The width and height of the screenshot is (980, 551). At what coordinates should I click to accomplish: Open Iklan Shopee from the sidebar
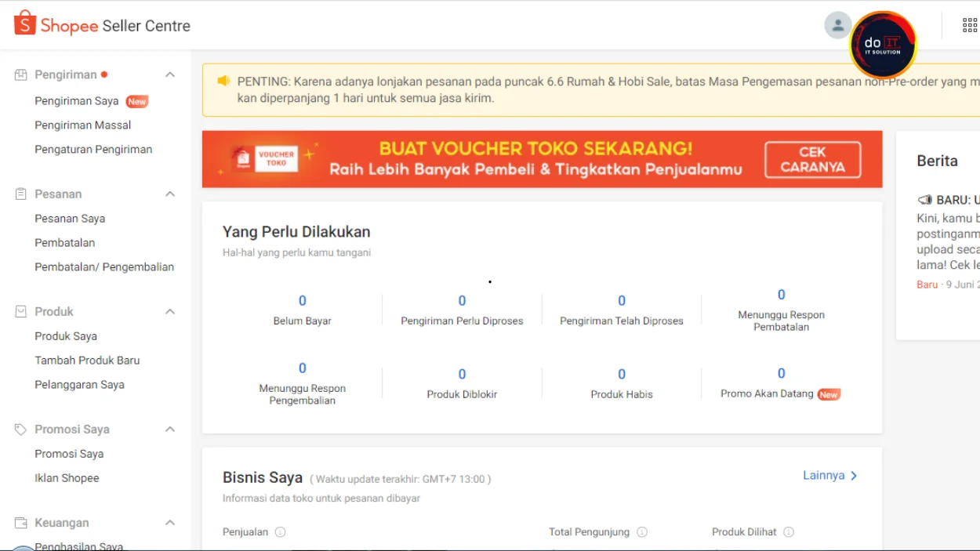point(67,477)
